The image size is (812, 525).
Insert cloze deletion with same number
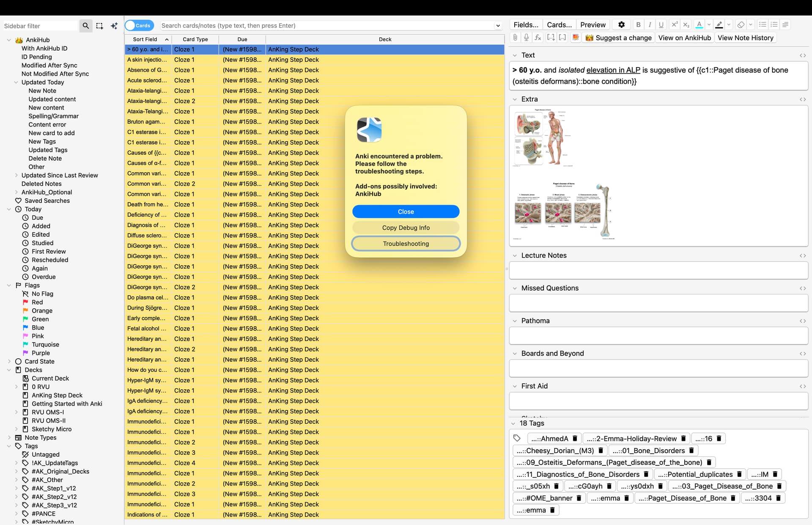click(x=562, y=38)
